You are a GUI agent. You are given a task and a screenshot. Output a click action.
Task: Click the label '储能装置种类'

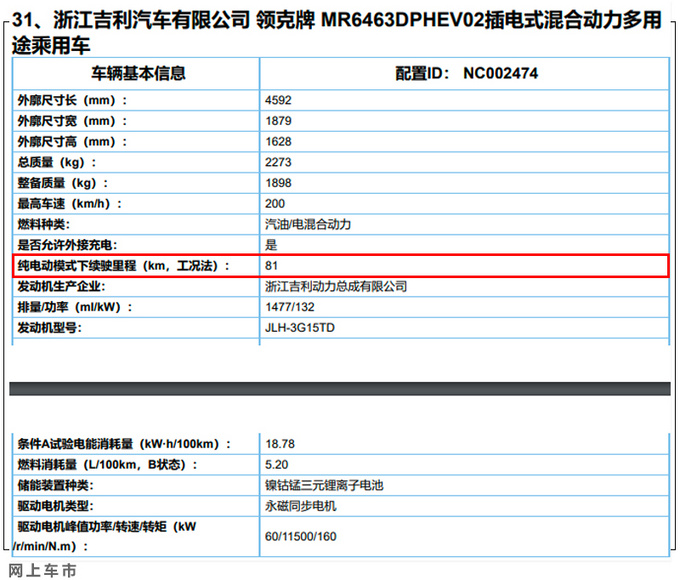[x=56, y=485]
